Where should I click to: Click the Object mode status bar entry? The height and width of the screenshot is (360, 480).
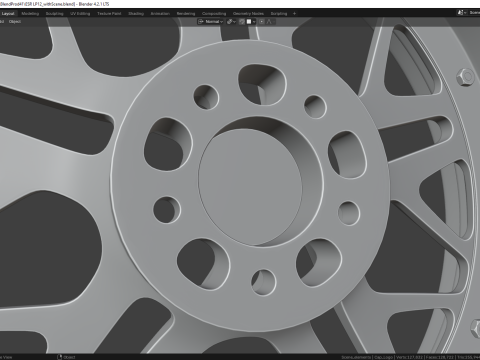[66, 357]
